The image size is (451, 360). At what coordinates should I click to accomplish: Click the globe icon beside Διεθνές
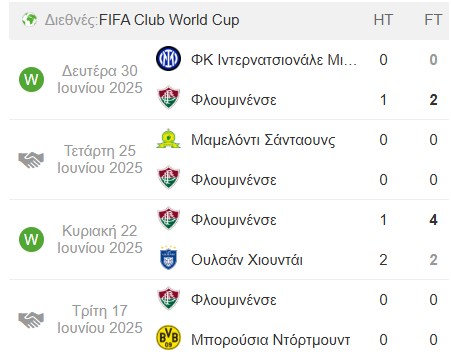coord(29,20)
